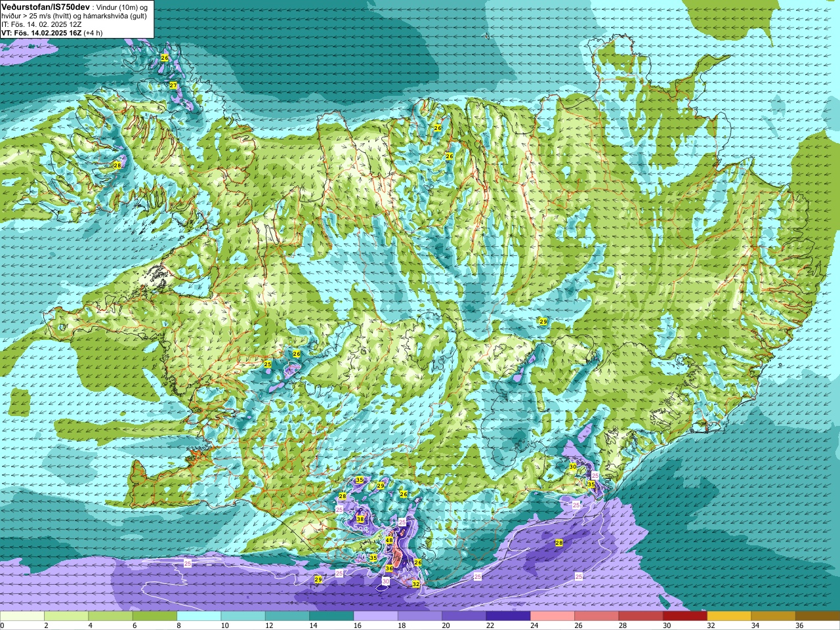
Task: Pick the brown above-36 legend swatch
Action: [x=818, y=616]
